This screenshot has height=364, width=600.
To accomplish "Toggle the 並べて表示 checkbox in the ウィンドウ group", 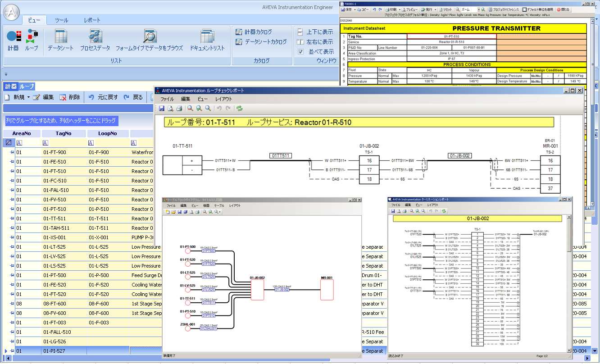I will [300, 51].
